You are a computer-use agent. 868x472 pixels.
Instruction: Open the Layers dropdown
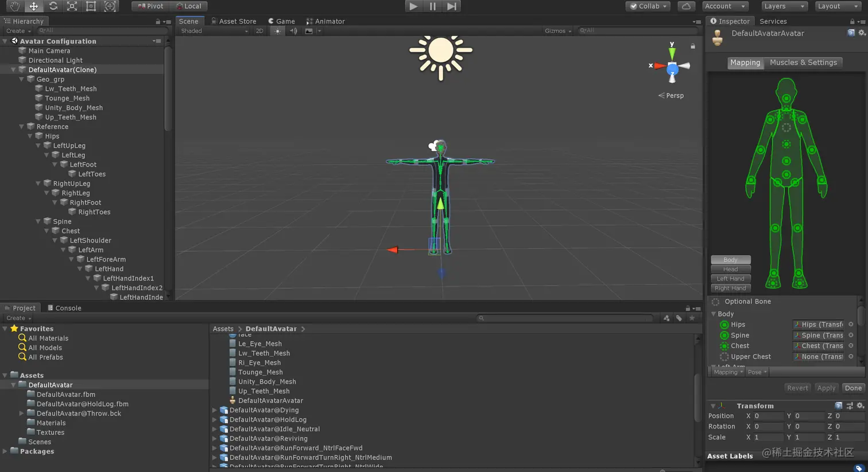784,6
